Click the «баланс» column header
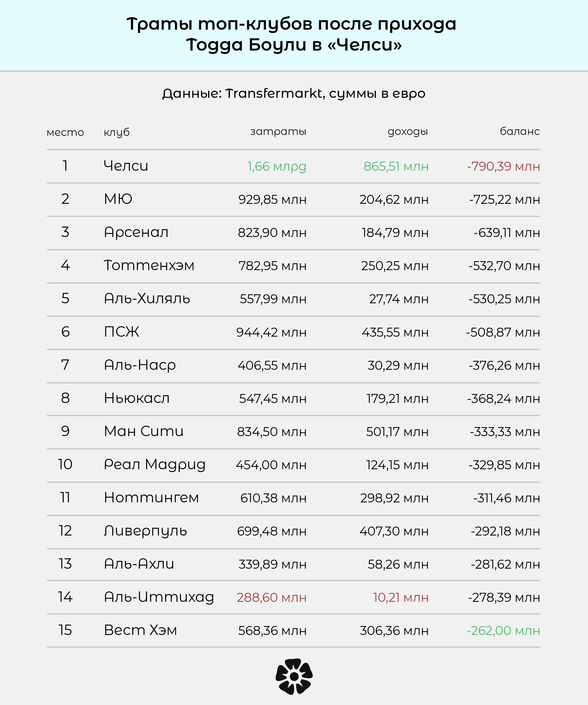Screen dimensions: 588x705 (520, 131)
